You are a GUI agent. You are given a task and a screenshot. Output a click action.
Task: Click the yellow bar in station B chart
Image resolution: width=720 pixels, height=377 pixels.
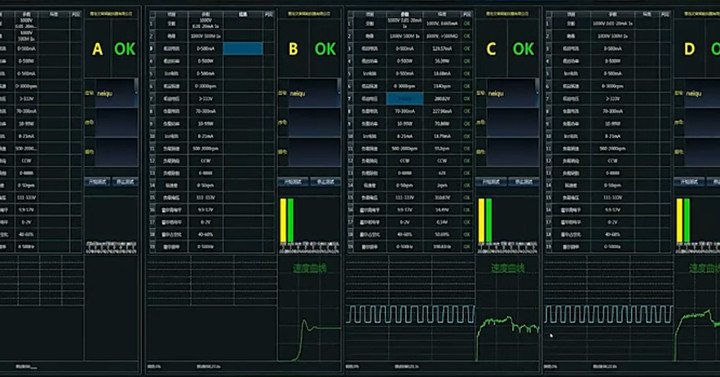coord(283,220)
